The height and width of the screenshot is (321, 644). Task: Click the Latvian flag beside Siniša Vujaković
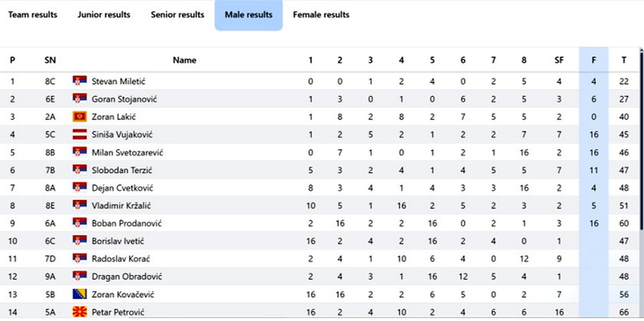(79, 134)
